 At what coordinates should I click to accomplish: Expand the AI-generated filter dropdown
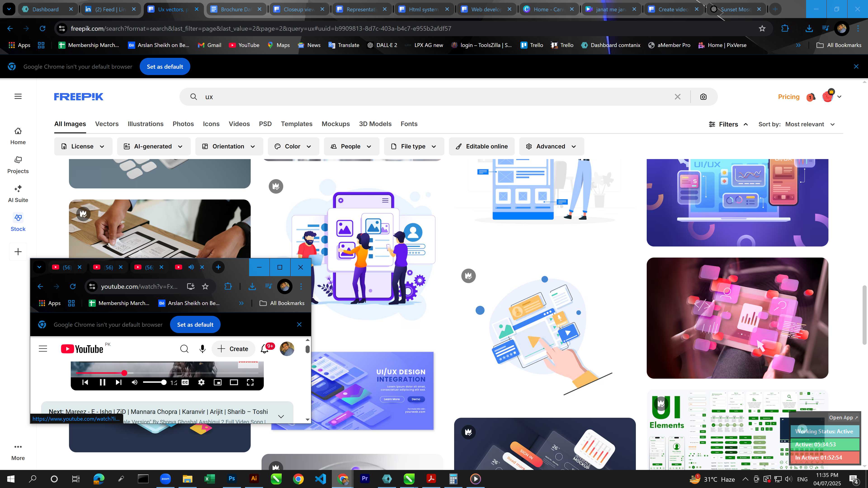pos(154,146)
